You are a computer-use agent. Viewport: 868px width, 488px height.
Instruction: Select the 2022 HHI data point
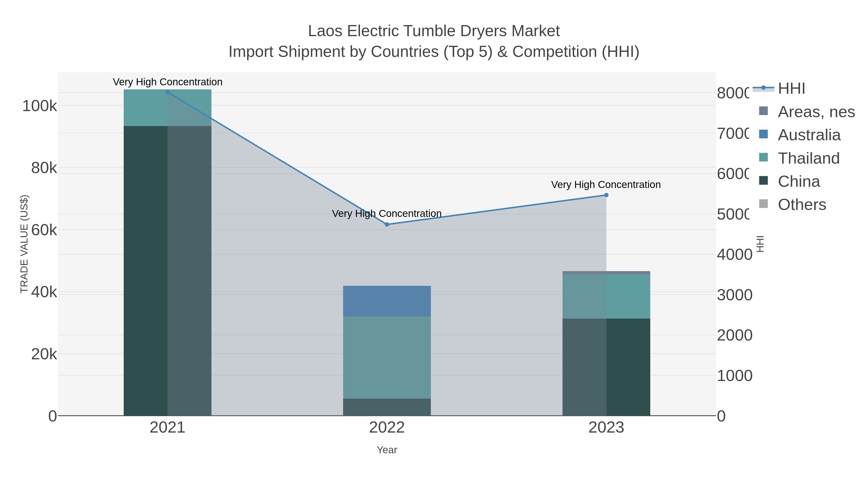[387, 224]
